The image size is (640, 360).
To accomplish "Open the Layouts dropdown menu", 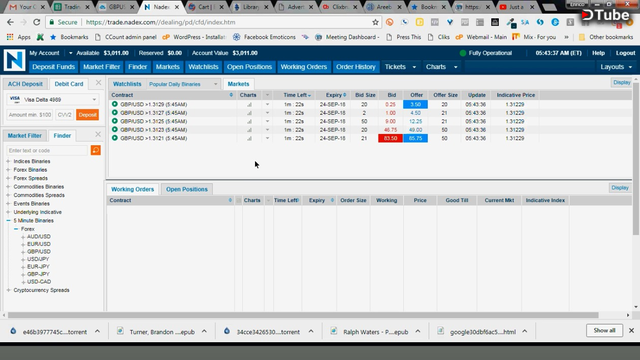I will pos(616,67).
